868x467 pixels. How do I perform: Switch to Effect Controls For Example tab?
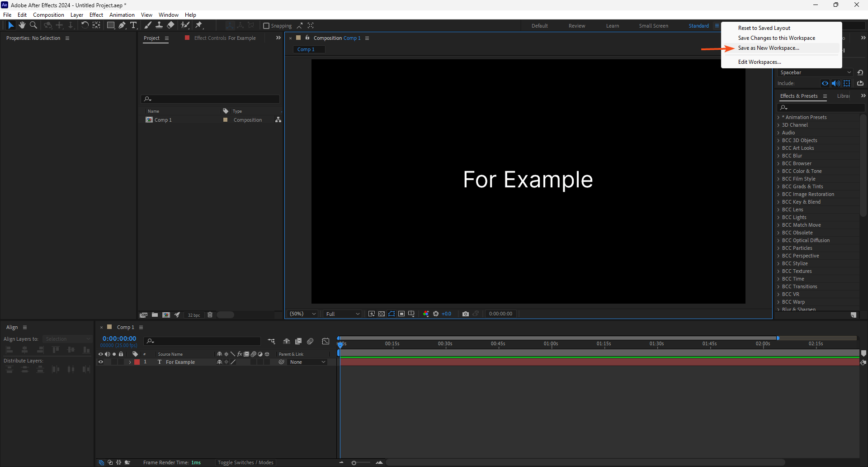[225, 38]
